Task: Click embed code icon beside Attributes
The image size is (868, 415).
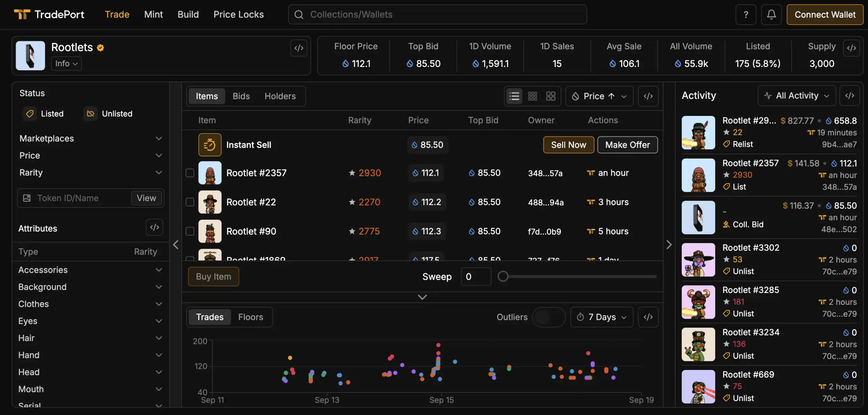Action: tap(155, 227)
